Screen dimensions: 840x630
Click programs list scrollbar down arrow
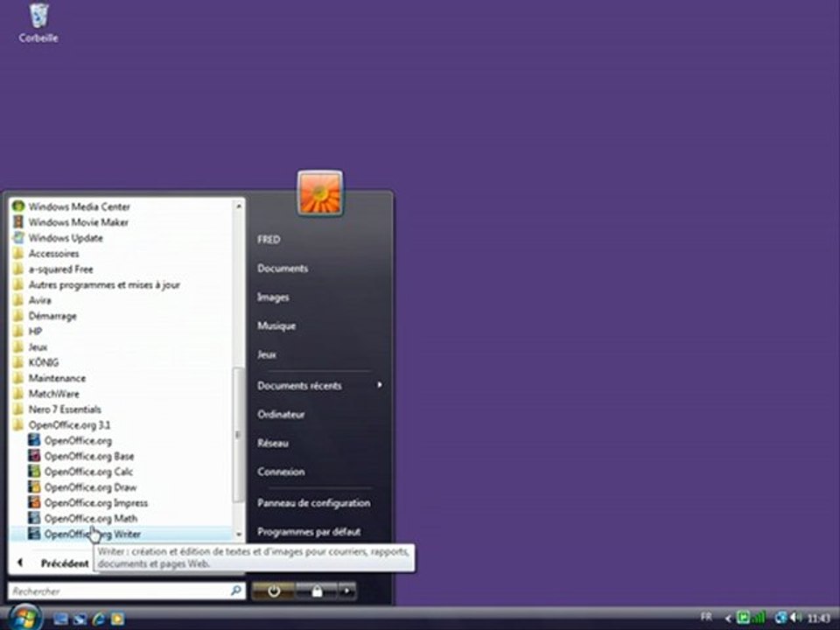(x=239, y=535)
